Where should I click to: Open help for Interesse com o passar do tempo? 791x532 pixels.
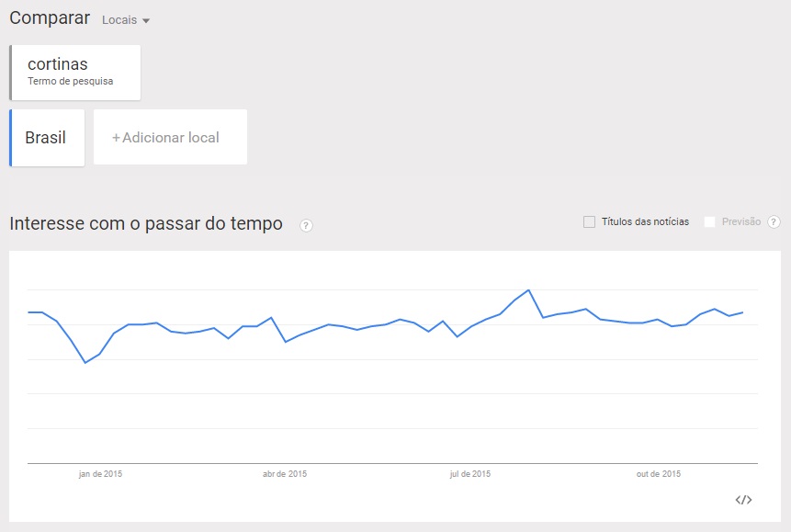pyautogui.click(x=305, y=225)
